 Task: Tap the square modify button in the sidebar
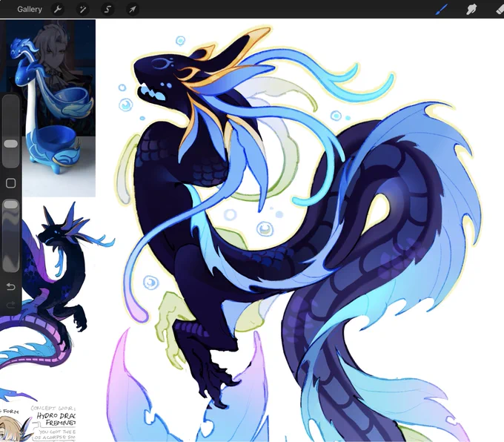tap(10, 183)
